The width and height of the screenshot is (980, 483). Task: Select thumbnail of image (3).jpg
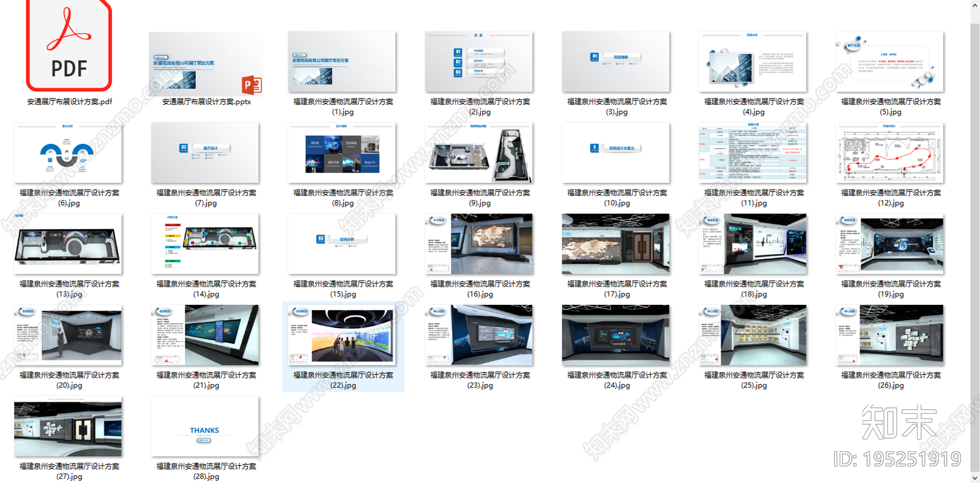(616, 62)
